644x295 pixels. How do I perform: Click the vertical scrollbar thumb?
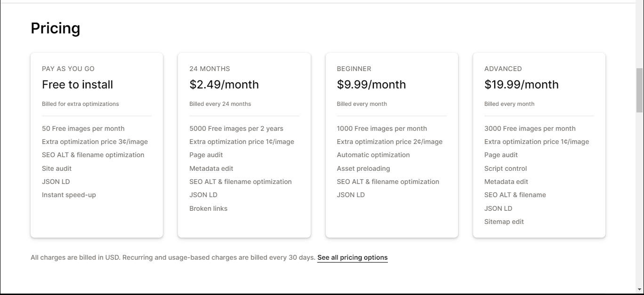[640, 90]
